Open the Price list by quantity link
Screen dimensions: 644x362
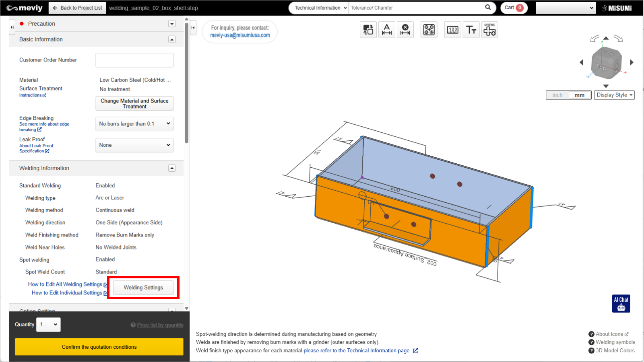160,325
